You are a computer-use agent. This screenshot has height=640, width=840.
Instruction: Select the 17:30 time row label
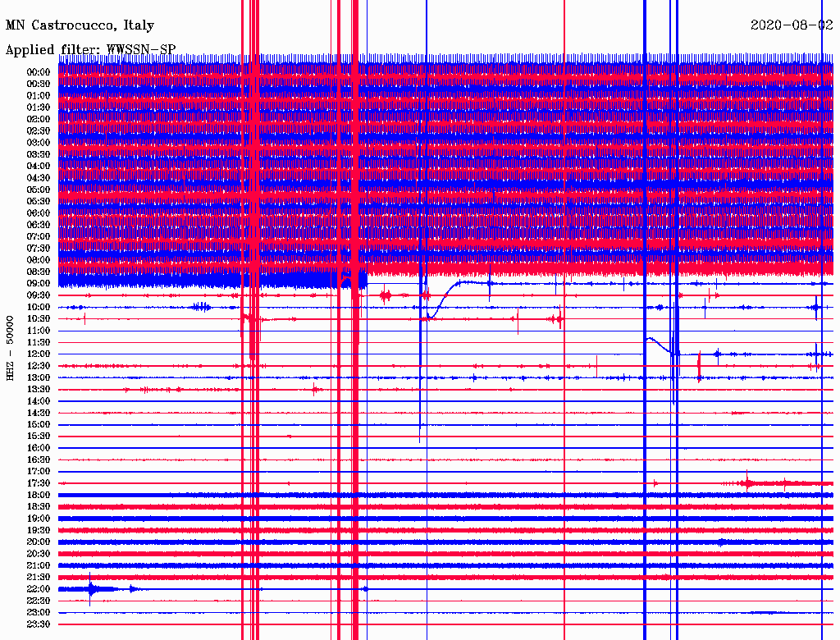tap(39, 483)
